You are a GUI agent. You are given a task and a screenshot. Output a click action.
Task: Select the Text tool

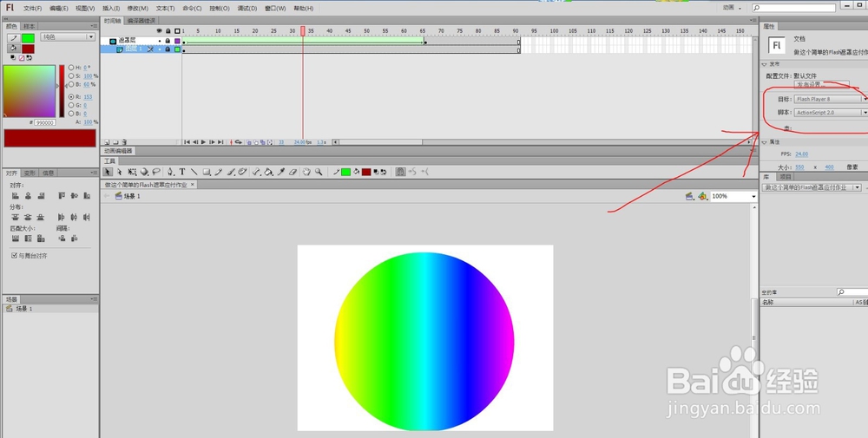[182, 172]
